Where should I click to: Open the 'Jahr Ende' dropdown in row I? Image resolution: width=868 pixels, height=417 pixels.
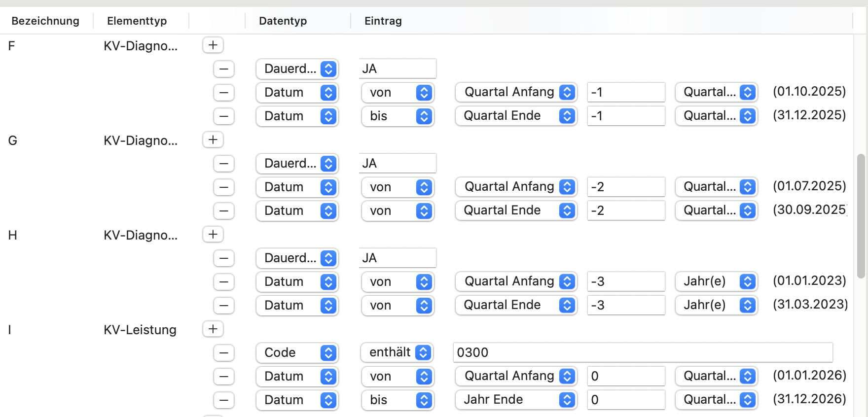pos(516,400)
